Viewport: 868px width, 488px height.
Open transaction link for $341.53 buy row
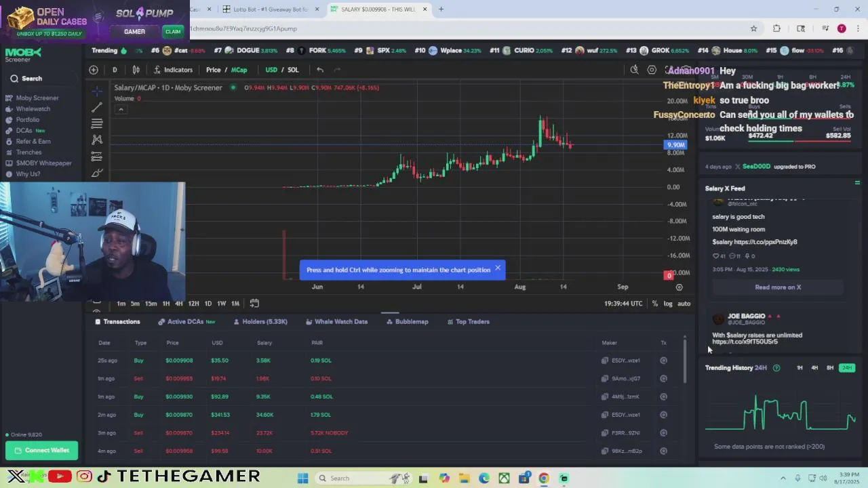coord(664,415)
